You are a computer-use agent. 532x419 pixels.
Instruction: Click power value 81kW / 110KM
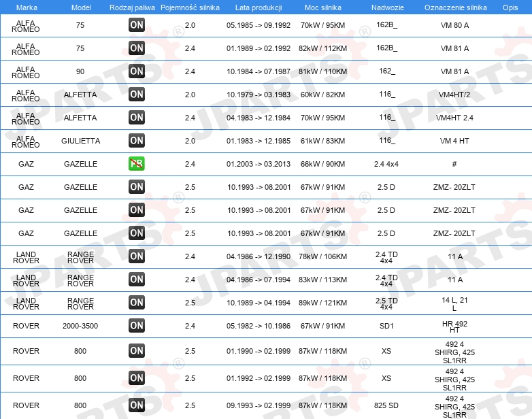click(x=322, y=71)
